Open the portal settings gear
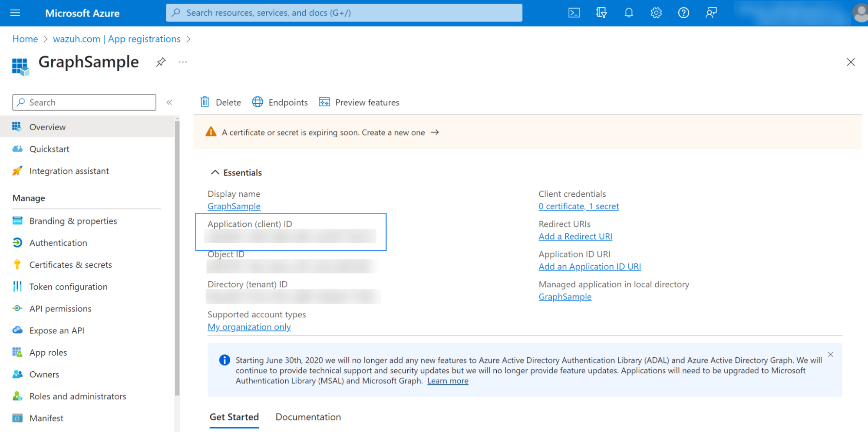The image size is (868, 432). click(656, 13)
